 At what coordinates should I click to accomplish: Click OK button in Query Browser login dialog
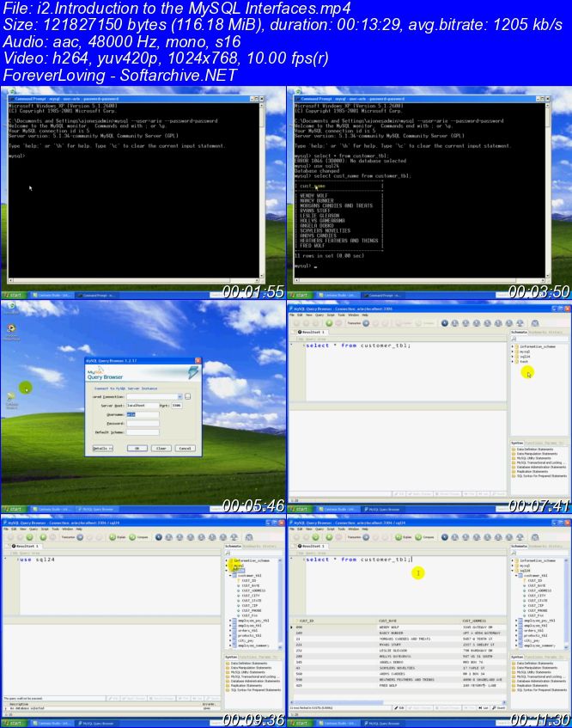pyautogui.click(x=137, y=448)
